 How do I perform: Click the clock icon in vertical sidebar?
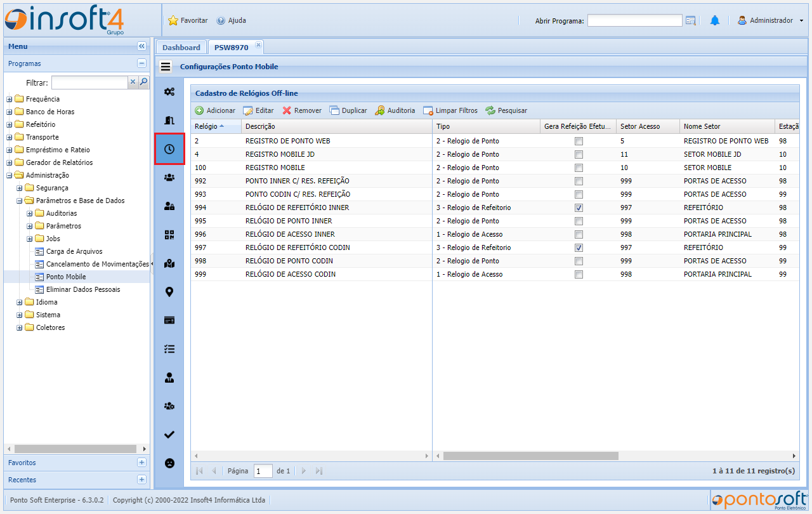169,149
